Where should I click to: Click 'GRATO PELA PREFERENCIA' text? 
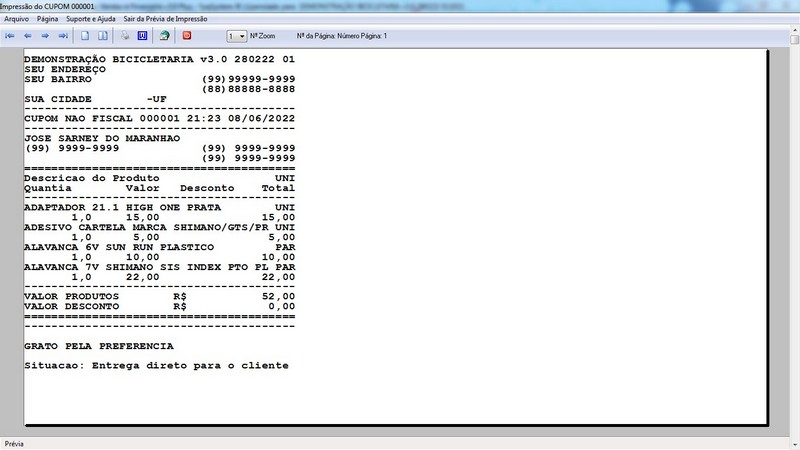coord(99,346)
